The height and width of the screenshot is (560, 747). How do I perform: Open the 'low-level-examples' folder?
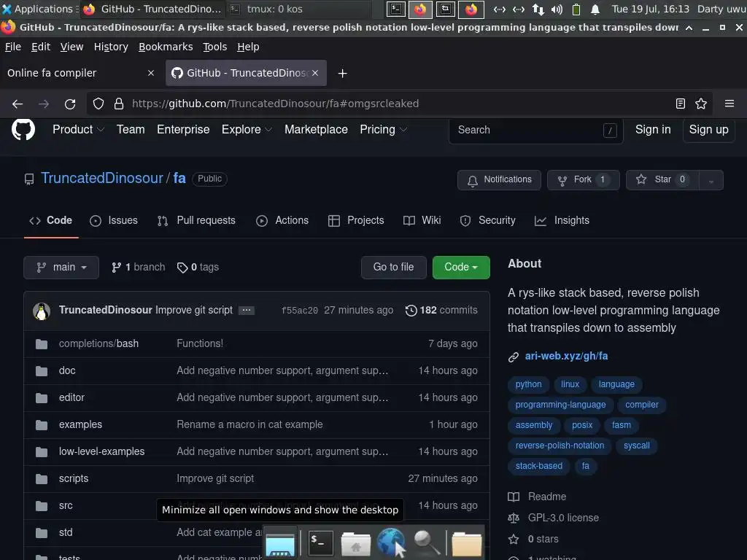point(101,452)
